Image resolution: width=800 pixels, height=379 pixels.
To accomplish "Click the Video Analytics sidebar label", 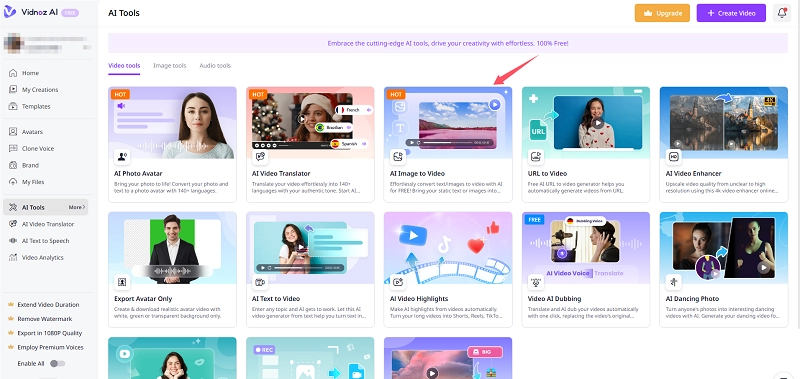I will click(x=43, y=258).
